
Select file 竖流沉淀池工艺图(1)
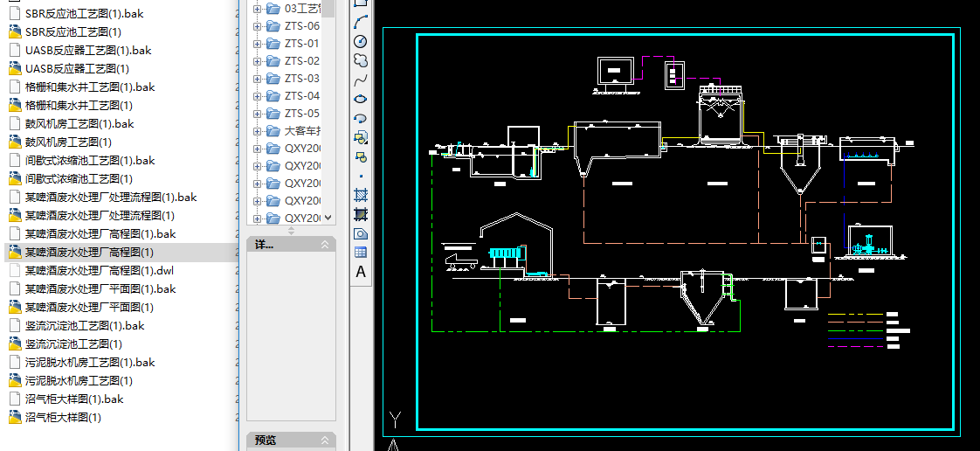73,344
